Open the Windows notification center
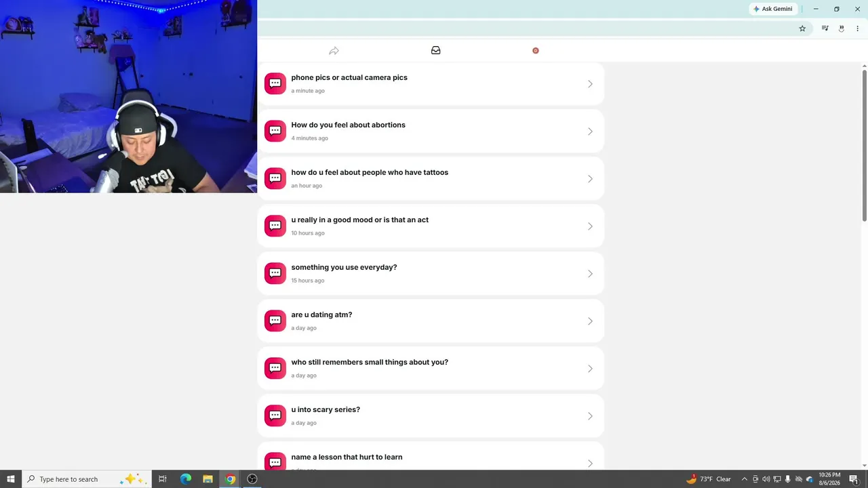The width and height of the screenshot is (868, 488). pyautogui.click(x=854, y=479)
